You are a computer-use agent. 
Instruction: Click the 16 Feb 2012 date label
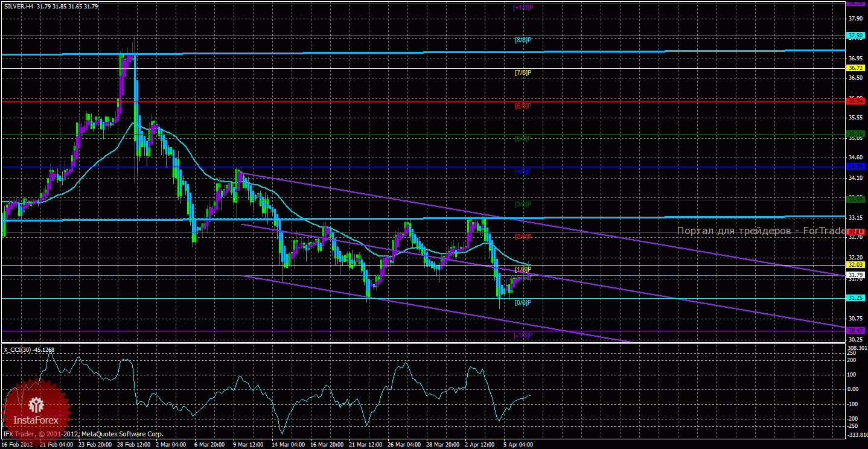18,445
